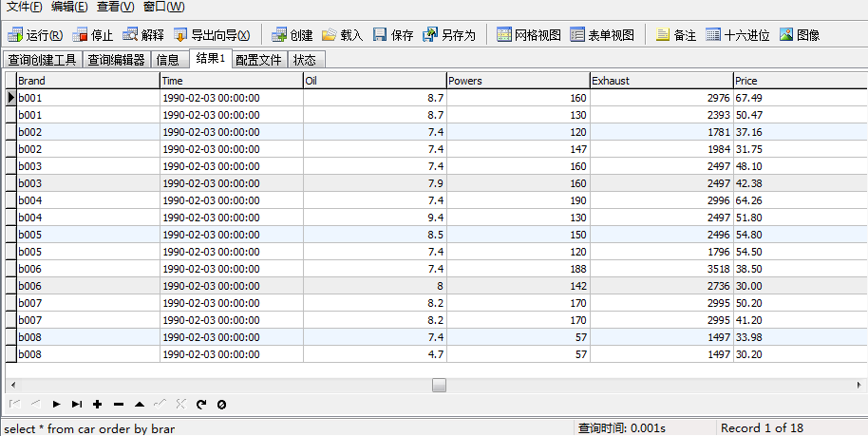Open the View (查看) menu
The height and width of the screenshot is (436, 868).
(115, 7)
